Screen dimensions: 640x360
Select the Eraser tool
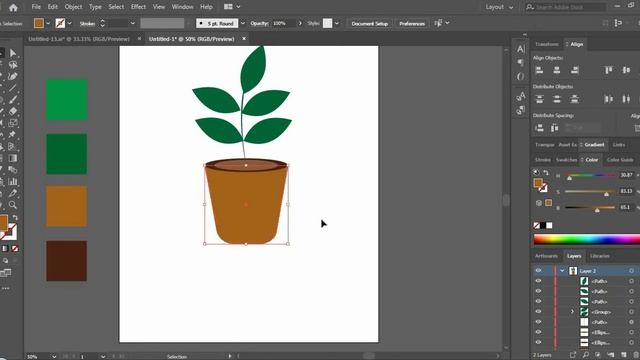pyautogui.click(x=13, y=111)
